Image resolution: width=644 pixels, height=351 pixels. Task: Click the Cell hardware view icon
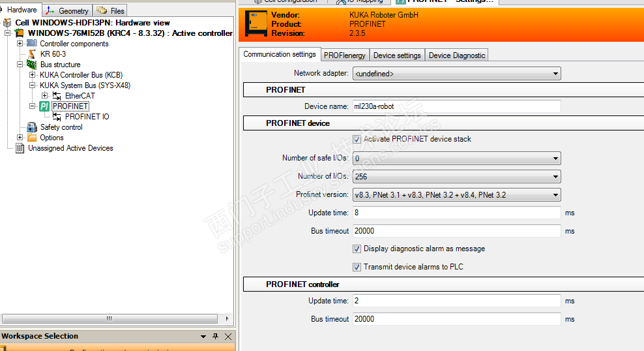coord(7,23)
